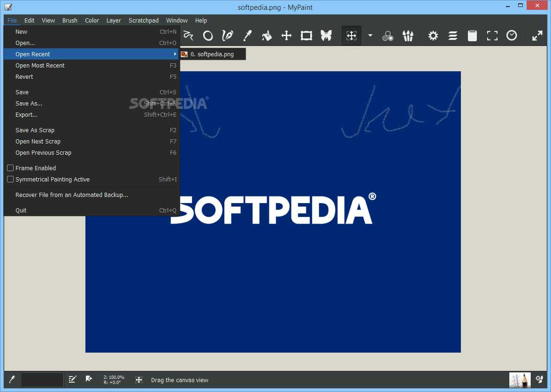551x392 pixels.
Task: Open the current brush pencil thumbnail
Action: [520, 380]
